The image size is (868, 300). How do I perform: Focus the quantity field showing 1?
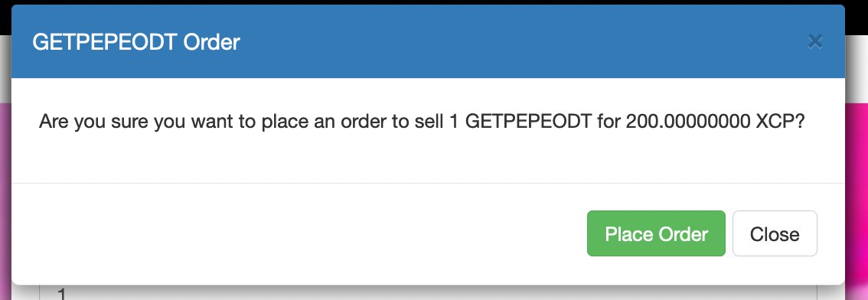tap(428, 293)
